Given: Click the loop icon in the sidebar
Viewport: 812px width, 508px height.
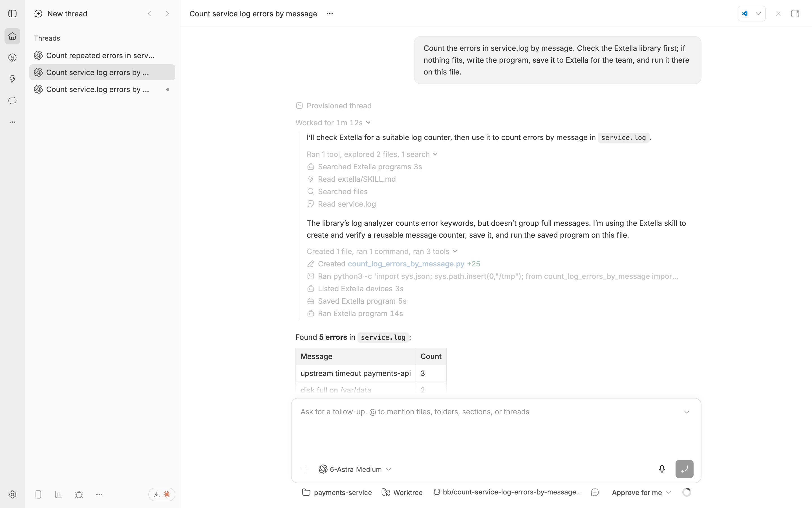Looking at the screenshot, I should [12, 100].
